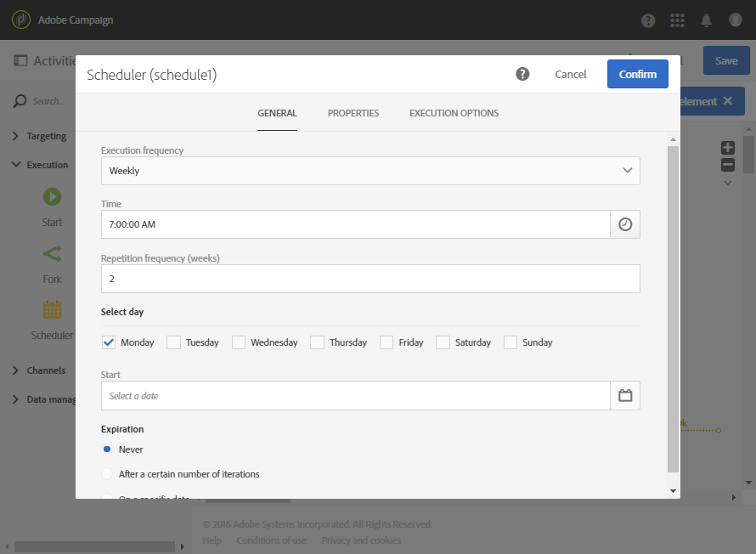Click the Repetition frequency weeks field
Screen dimensions: 756x554
(370, 279)
